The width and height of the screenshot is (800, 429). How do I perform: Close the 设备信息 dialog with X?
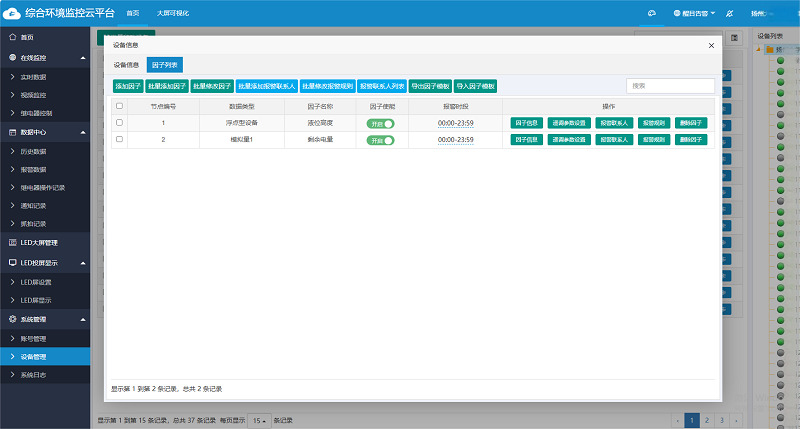(x=711, y=46)
